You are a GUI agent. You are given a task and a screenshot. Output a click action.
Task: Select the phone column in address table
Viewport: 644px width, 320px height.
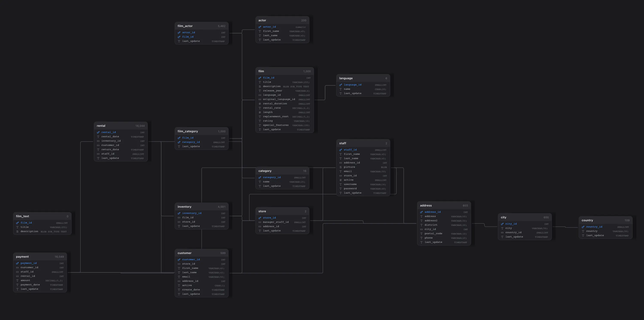(x=444, y=238)
